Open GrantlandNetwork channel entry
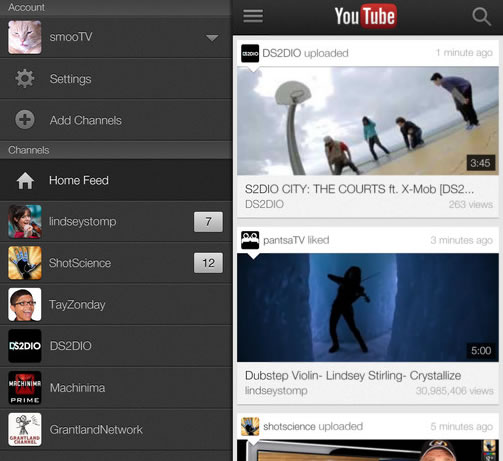 (x=116, y=429)
